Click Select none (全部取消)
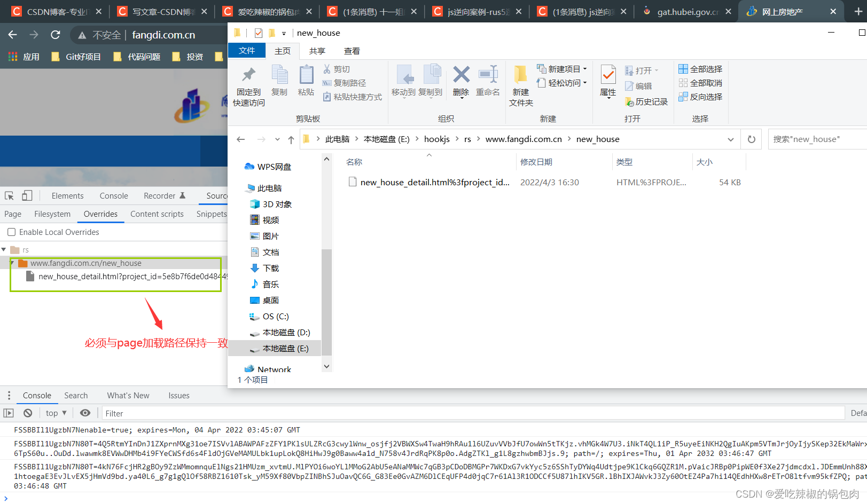867x504 pixels. [700, 83]
